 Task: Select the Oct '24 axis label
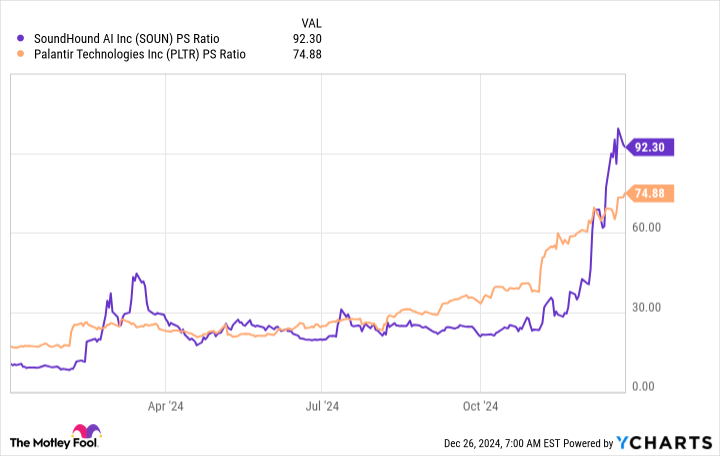(x=480, y=406)
